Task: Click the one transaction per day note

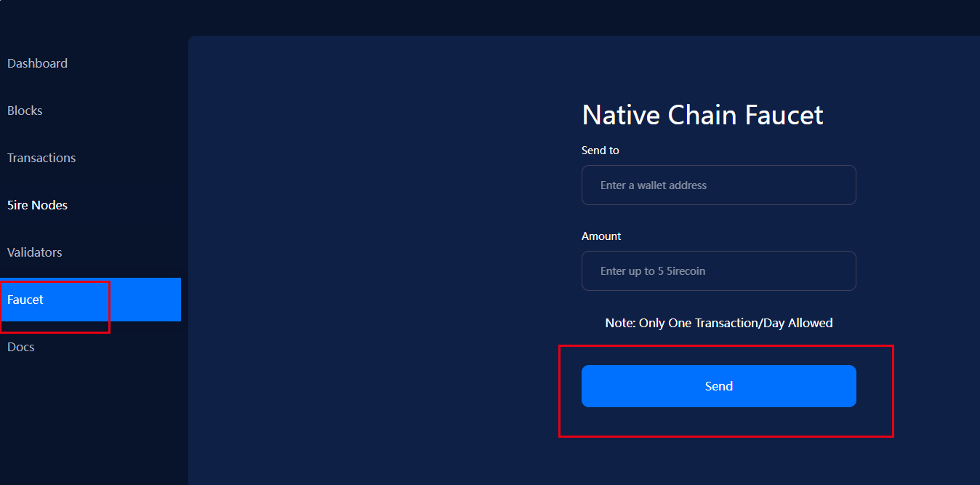Action: pos(718,323)
